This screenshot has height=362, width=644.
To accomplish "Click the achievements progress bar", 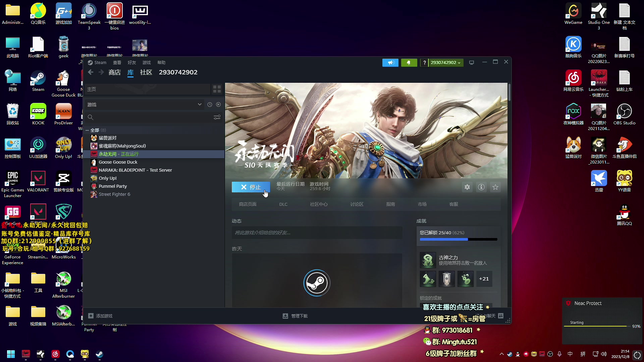I will 459,239.
